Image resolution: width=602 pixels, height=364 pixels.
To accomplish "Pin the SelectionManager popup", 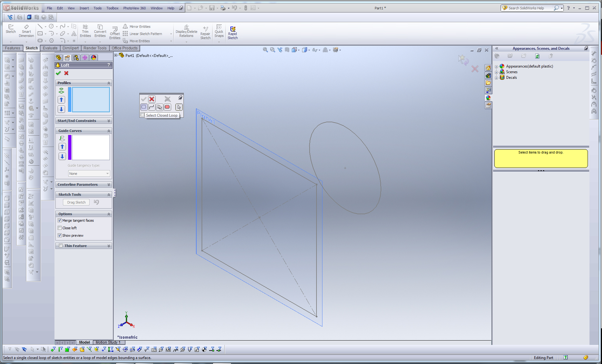I will click(180, 98).
